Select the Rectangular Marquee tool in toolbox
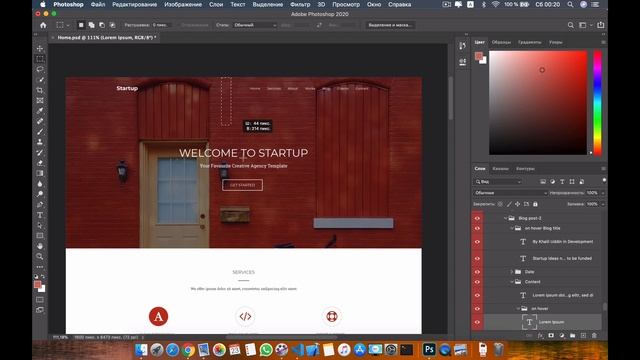This screenshot has height=360, width=640. tap(40, 59)
